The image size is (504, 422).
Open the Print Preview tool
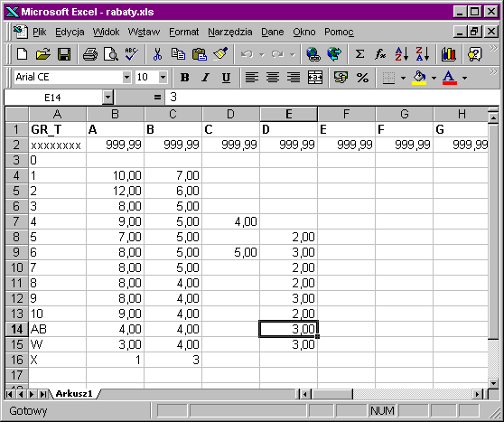point(111,54)
